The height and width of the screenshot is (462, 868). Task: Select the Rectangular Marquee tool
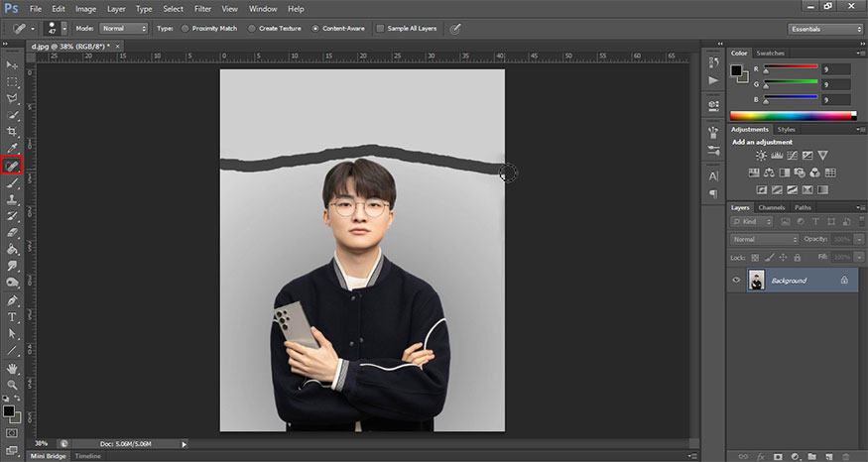[12, 82]
